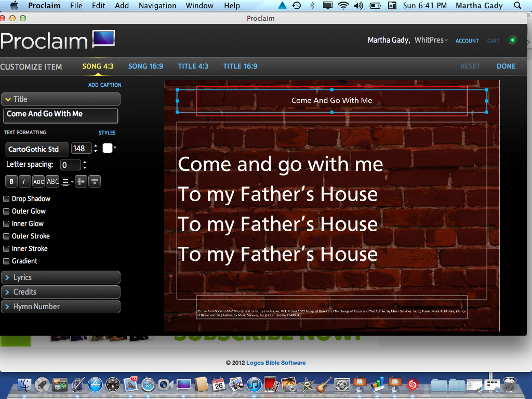This screenshot has height=399, width=532.
Task: Open the CartoGothic Std font dropdown
Action: click(x=37, y=149)
